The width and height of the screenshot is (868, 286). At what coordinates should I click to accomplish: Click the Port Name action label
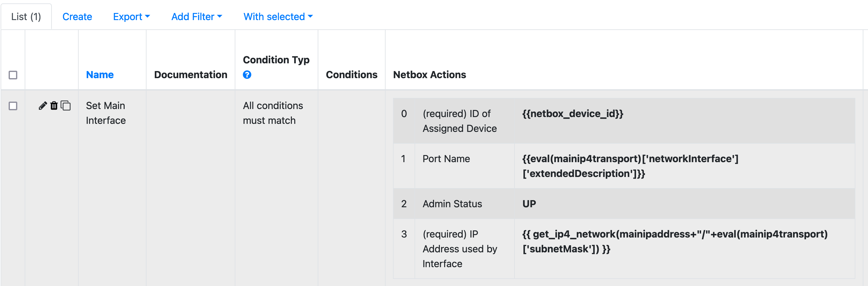(446, 158)
